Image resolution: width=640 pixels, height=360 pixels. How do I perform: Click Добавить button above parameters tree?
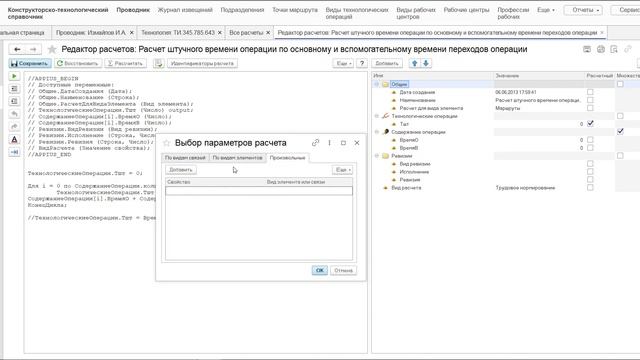[387, 63]
